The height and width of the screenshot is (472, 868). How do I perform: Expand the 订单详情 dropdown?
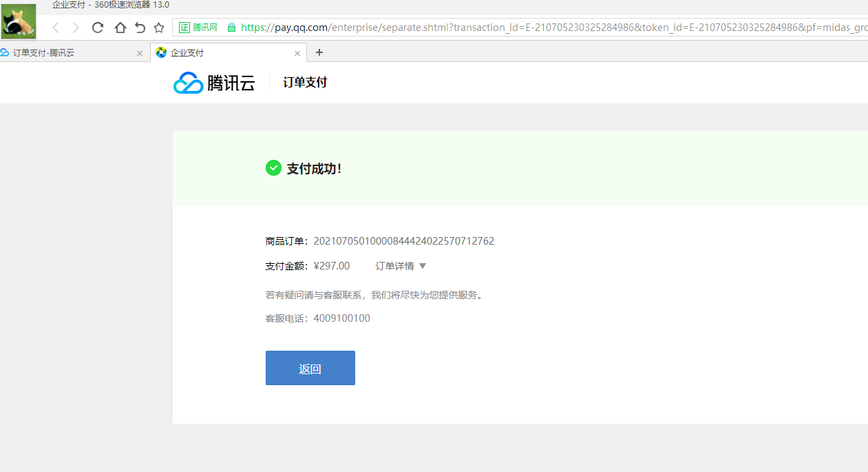tap(401, 266)
